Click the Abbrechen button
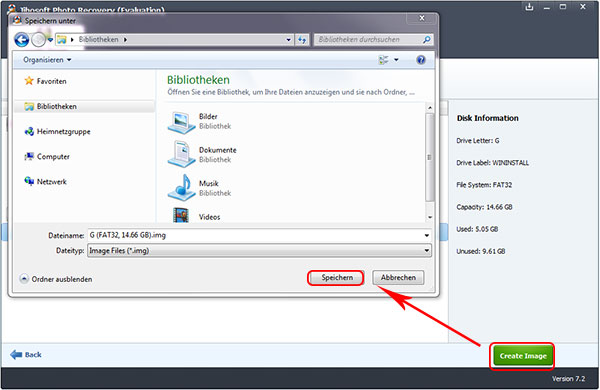The width and height of the screenshot is (600, 390). coord(398,277)
